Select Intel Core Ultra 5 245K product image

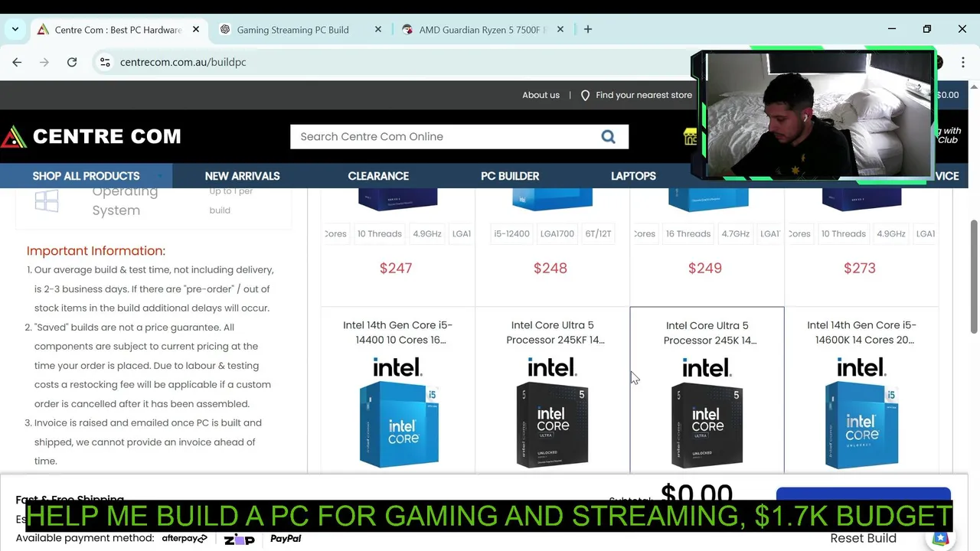[x=707, y=413]
